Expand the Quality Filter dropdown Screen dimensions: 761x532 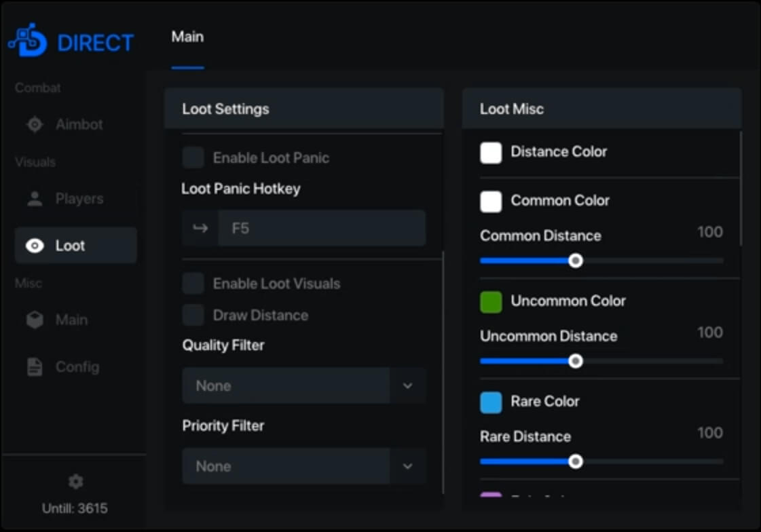pos(407,385)
